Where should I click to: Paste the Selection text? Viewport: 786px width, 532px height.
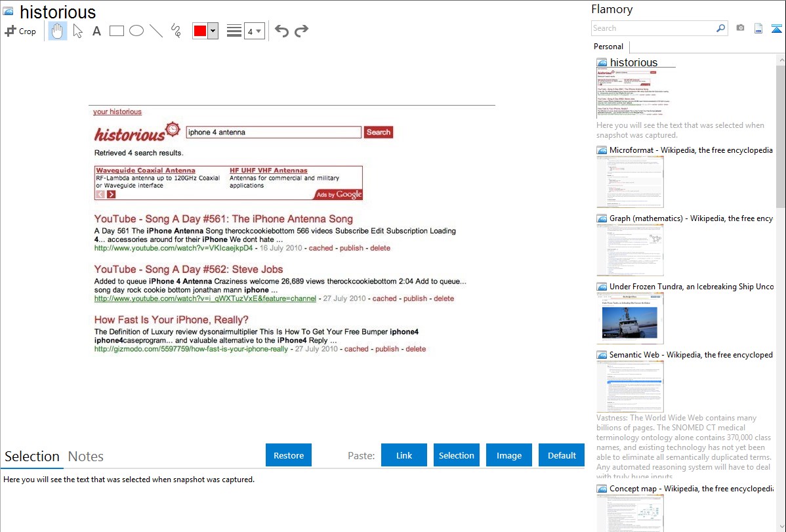pyautogui.click(x=456, y=455)
